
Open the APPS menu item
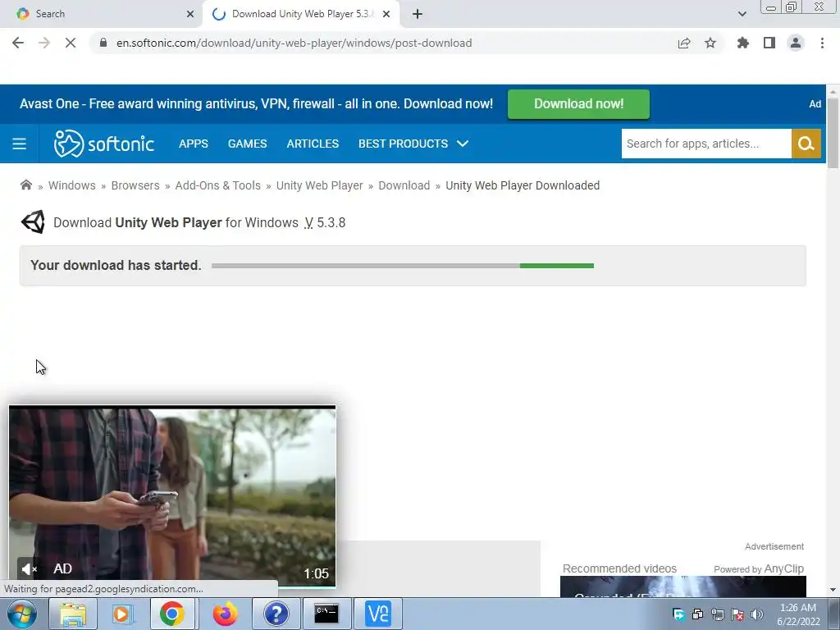pyautogui.click(x=194, y=144)
